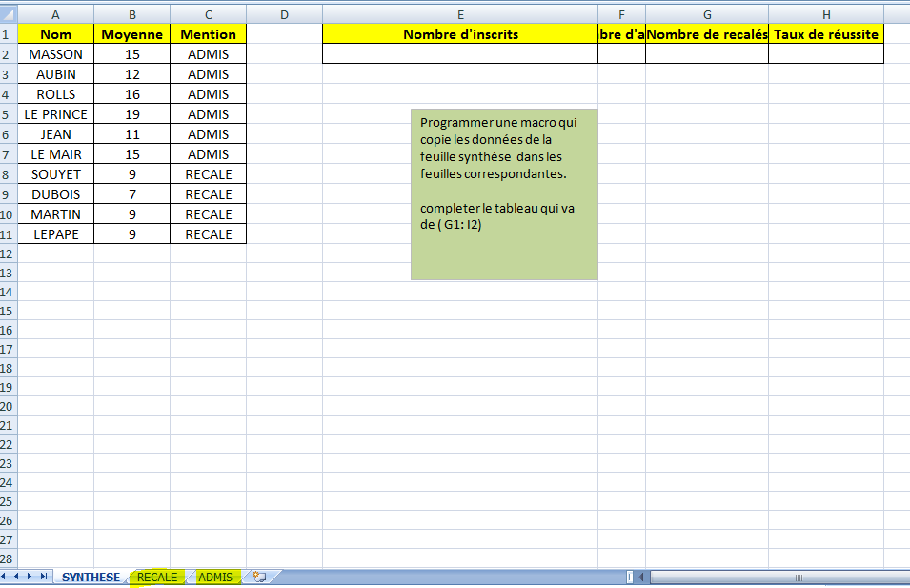This screenshot has width=910, height=588.
Task: Click DUBOIS's average value 7
Action: (x=132, y=194)
